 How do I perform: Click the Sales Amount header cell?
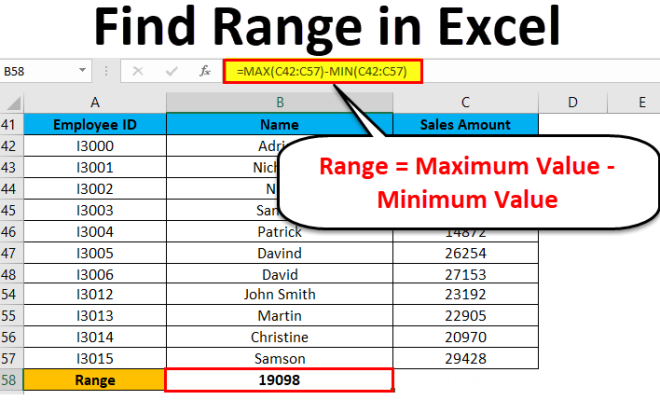click(466, 124)
